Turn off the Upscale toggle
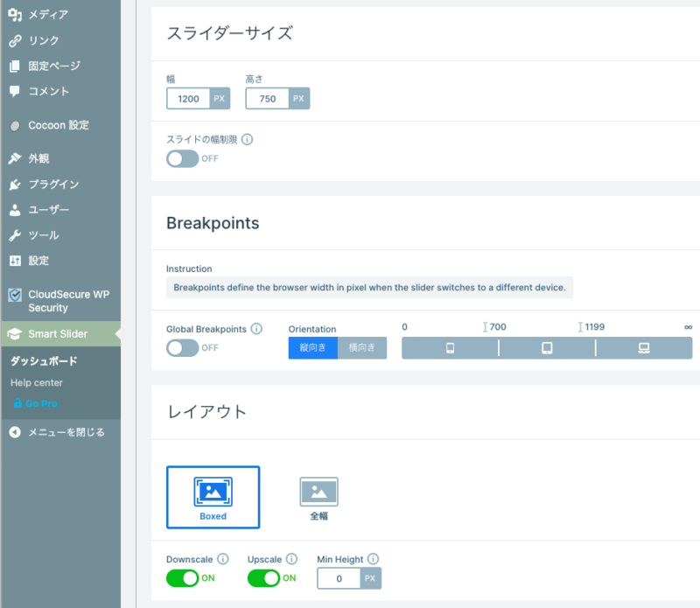Screen dimensions: 700x608 (264, 578)
